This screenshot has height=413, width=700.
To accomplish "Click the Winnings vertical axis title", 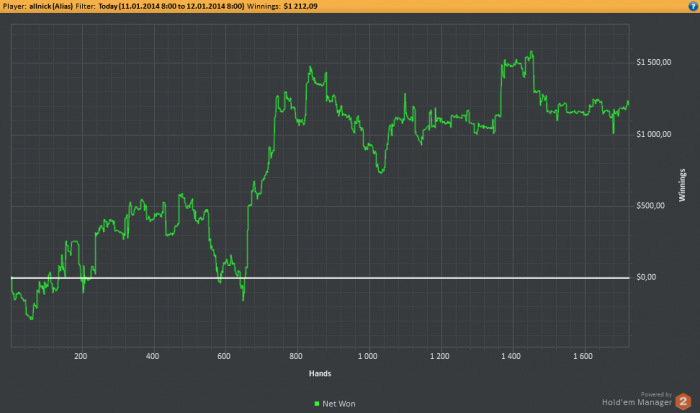I will pyautogui.click(x=682, y=185).
